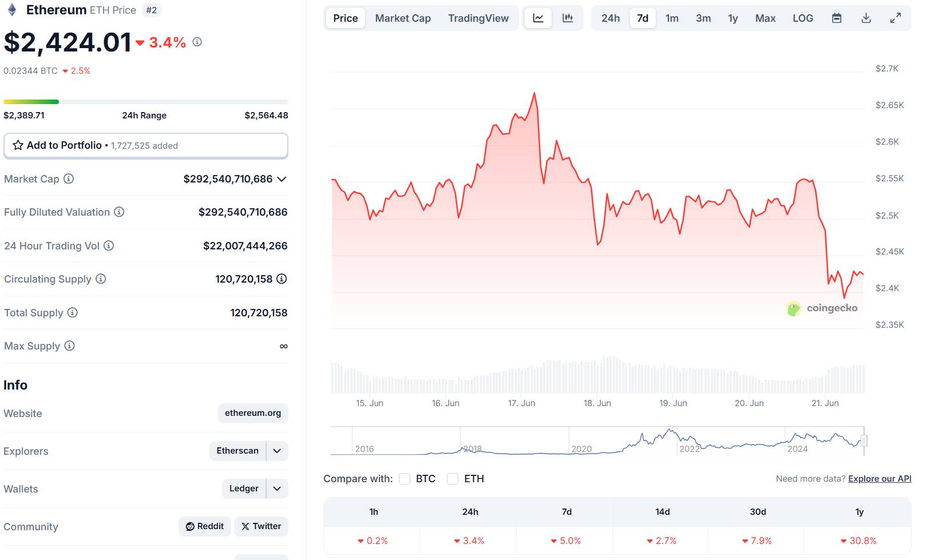The width and height of the screenshot is (931, 560).
Task: Select the Price tab
Action: (x=346, y=18)
